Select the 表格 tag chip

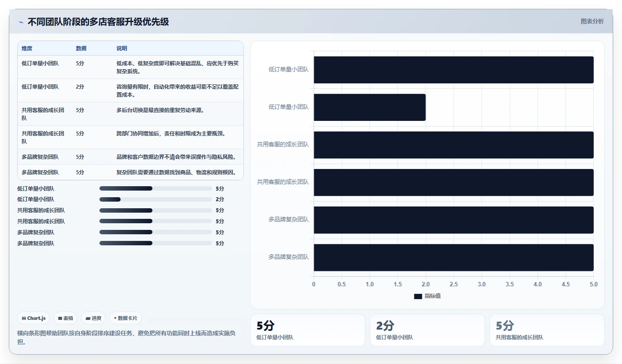click(x=65, y=318)
